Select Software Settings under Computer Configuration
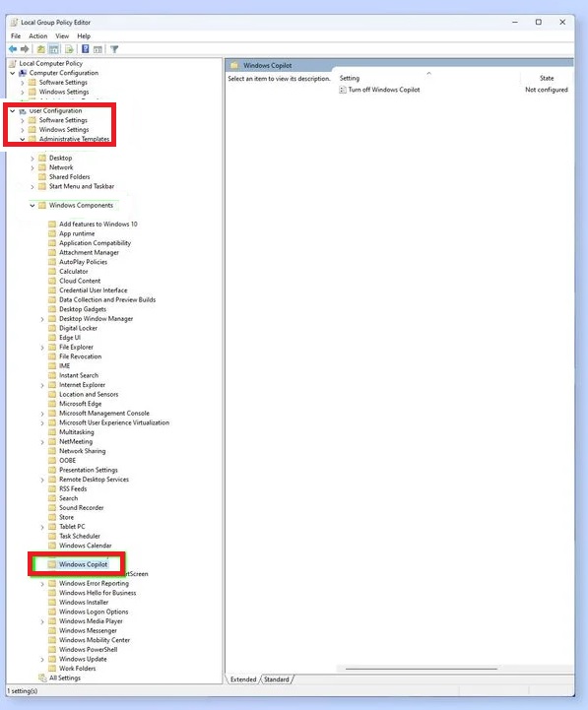This screenshot has width=588, height=710. coord(63,83)
